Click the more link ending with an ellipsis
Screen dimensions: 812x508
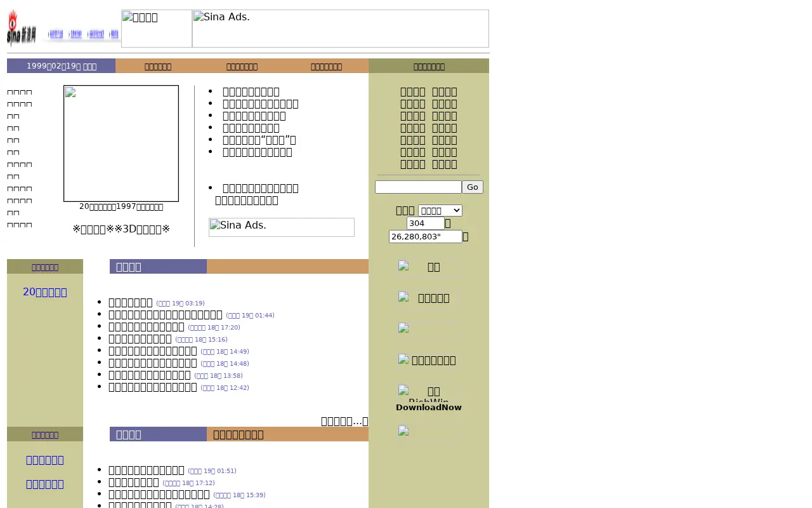344,421
